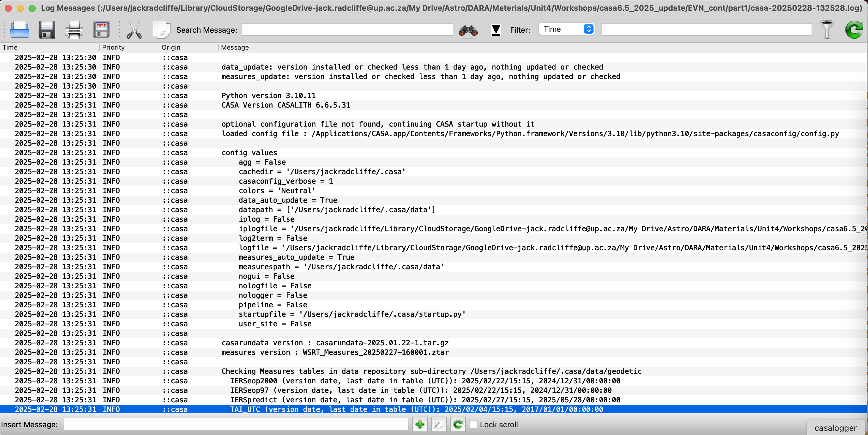Select the 'optional configuration file not found' row

[x=434, y=124]
